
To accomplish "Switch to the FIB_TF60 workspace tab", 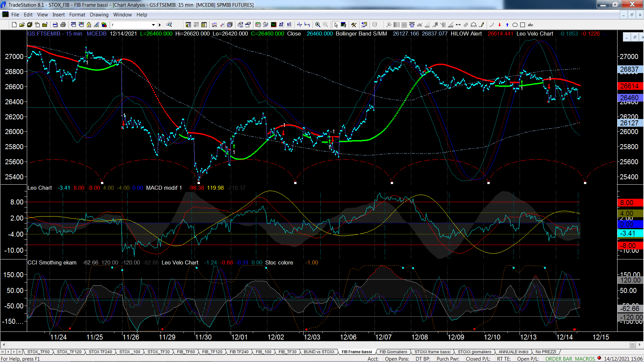I will [x=186, y=352].
